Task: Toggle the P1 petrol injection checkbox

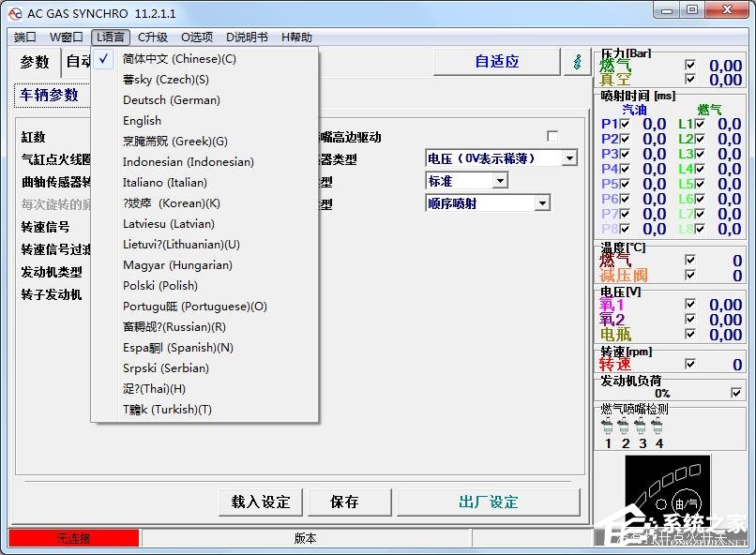Action: point(625,125)
